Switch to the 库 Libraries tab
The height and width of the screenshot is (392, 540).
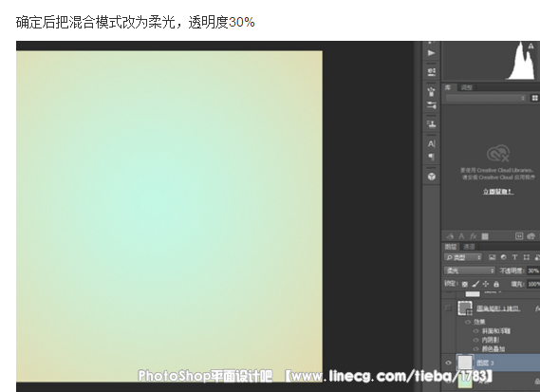coord(448,87)
